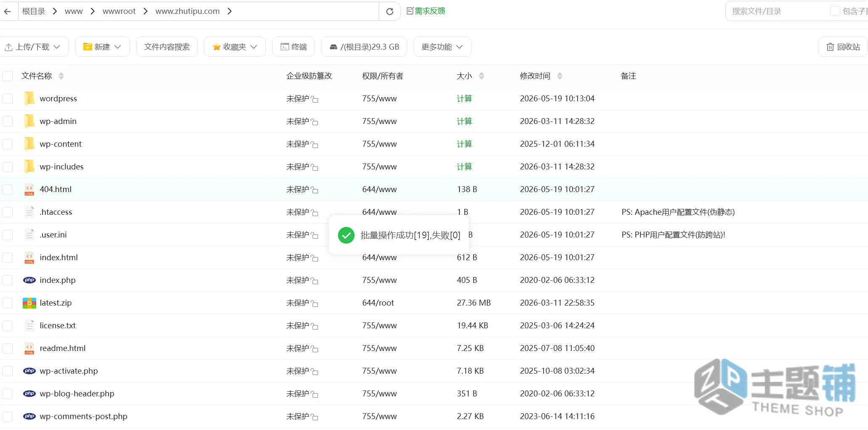Screen dimensions: 868x430
Task: Click 755/www permission of readme.html
Action: point(380,348)
